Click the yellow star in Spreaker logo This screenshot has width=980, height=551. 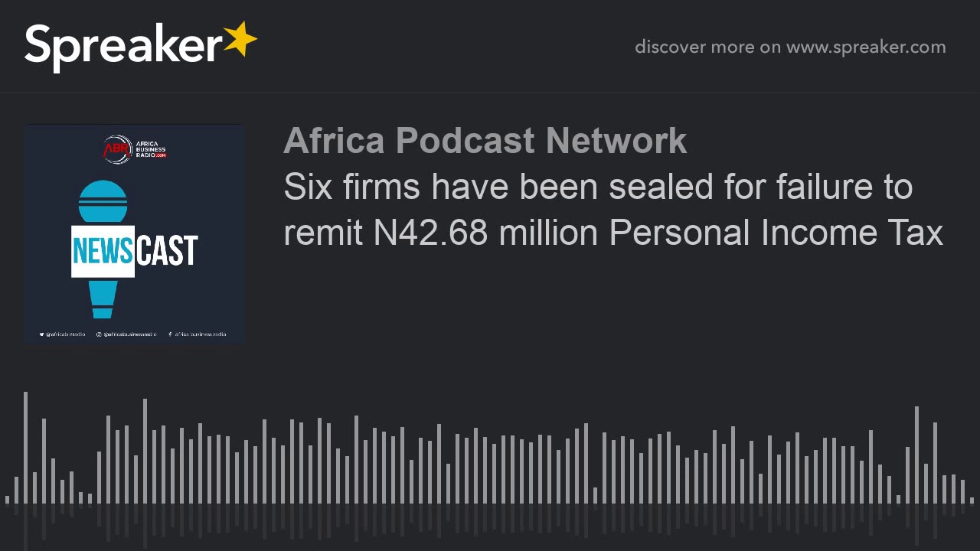pyautogui.click(x=240, y=39)
